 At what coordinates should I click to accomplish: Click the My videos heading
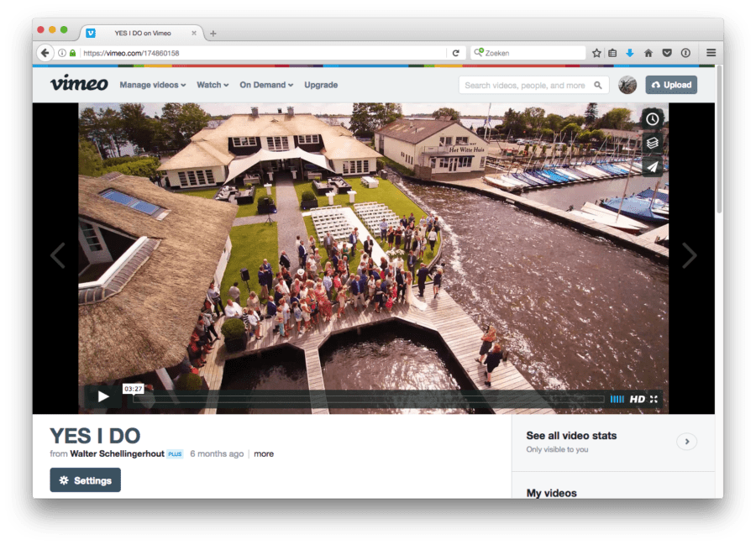point(552,493)
